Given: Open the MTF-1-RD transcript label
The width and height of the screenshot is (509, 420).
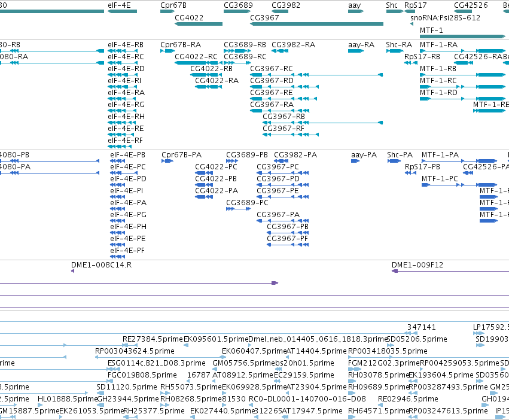Looking at the screenshot, I should tap(438, 93).
